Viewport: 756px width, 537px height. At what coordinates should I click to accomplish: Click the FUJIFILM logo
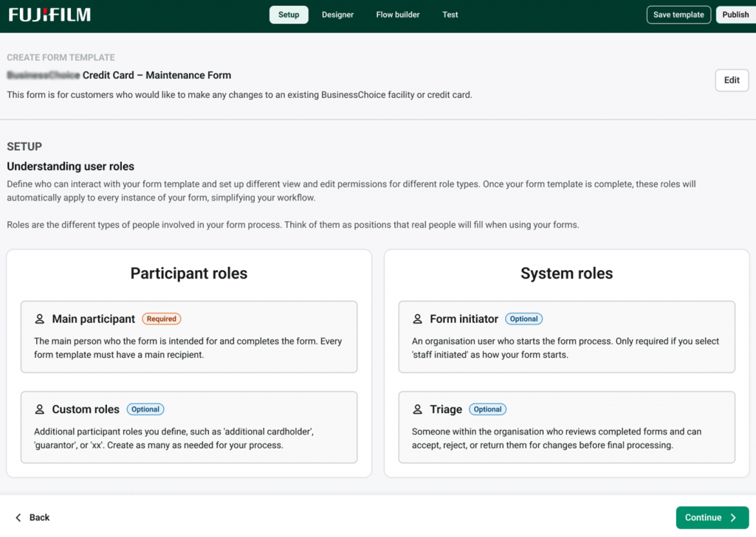pyautogui.click(x=49, y=13)
